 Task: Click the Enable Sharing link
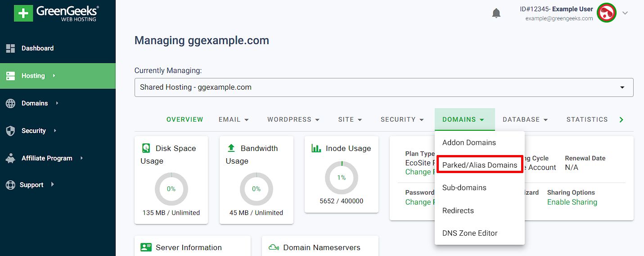(x=572, y=202)
